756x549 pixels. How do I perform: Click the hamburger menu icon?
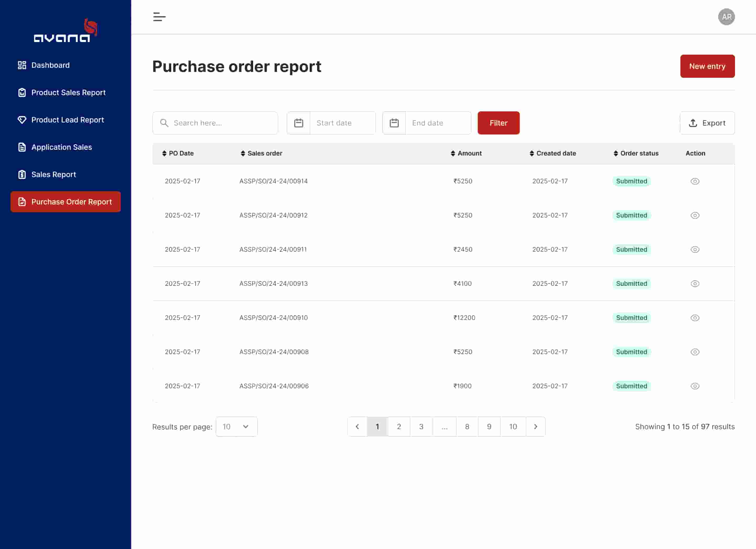pos(159,17)
